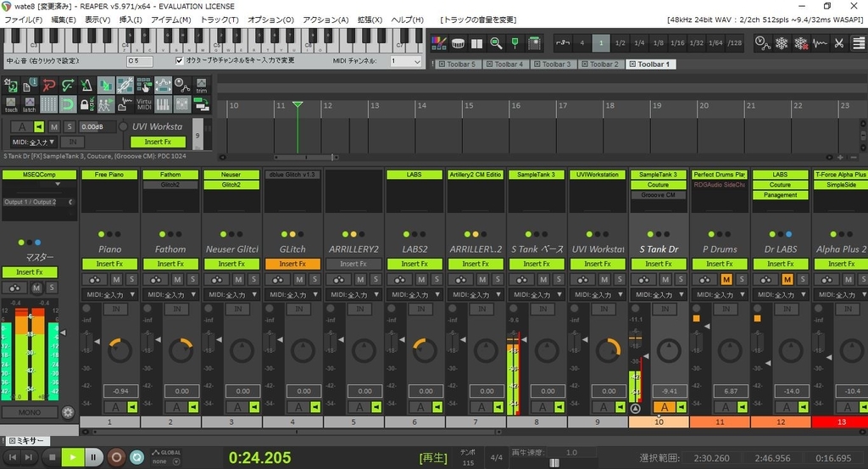Image resolution: width=868 pixels, height=469 pixels.
Task: Open MIDI input dropdown for LABS2 track
Action: point(415,294)
